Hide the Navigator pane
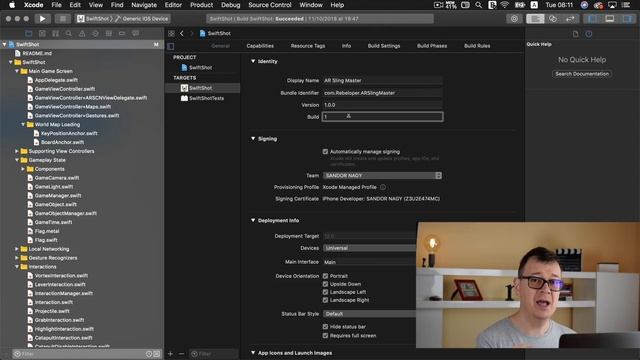Viewport: 640px width, 360px height. [x=592, y=19]
